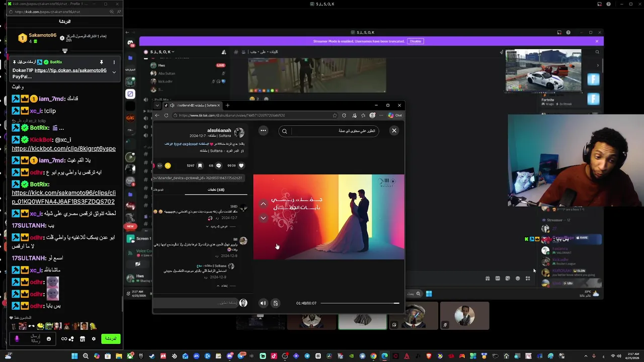Copy the TikTok share link text field

tap(198, 178)
